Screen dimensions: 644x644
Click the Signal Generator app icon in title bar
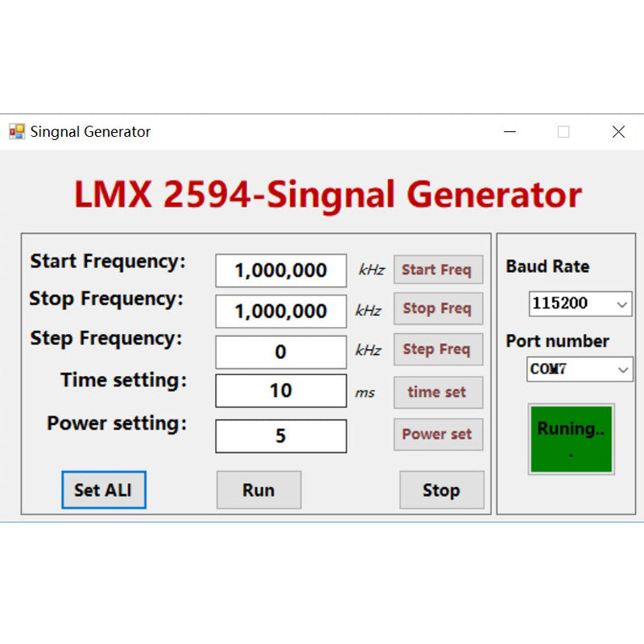click(x=16, y=131)
